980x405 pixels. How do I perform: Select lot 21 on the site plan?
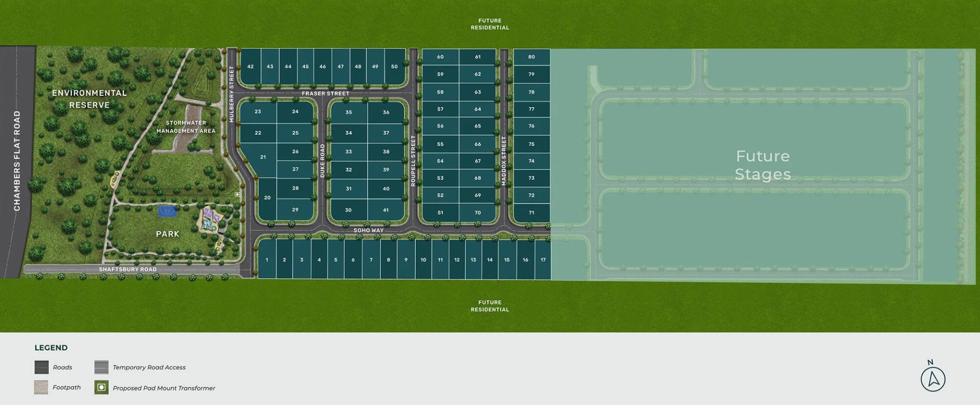262,157
